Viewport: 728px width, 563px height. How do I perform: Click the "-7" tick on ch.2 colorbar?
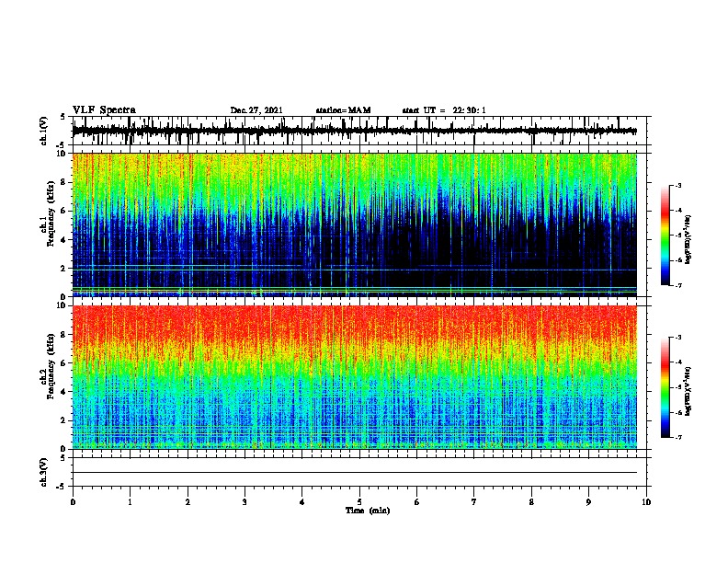point(678,438)
